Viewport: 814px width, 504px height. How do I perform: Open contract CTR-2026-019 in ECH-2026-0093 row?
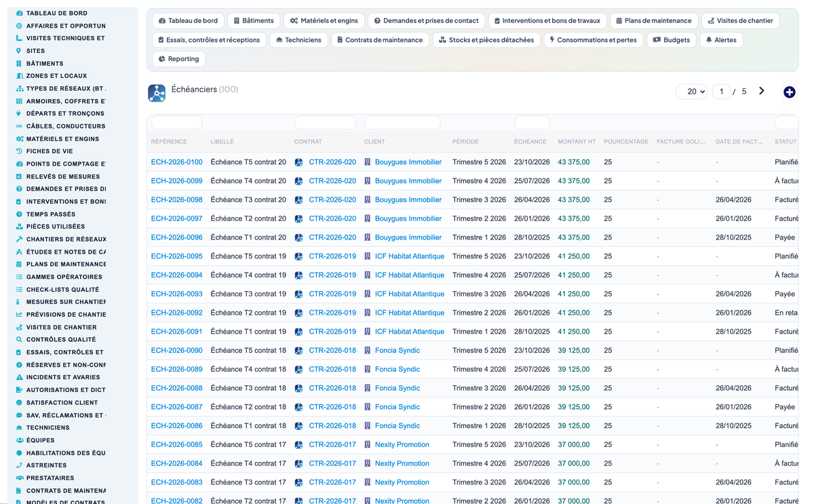pyautogui.click(x=332, y=294)
